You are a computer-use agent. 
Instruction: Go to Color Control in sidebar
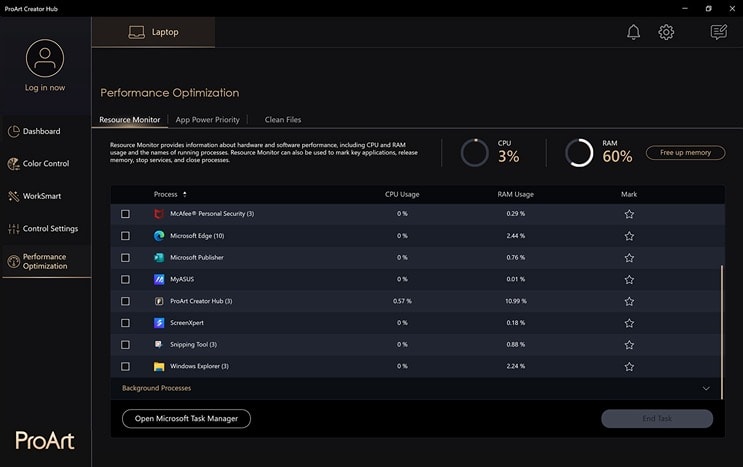point(46,163)
